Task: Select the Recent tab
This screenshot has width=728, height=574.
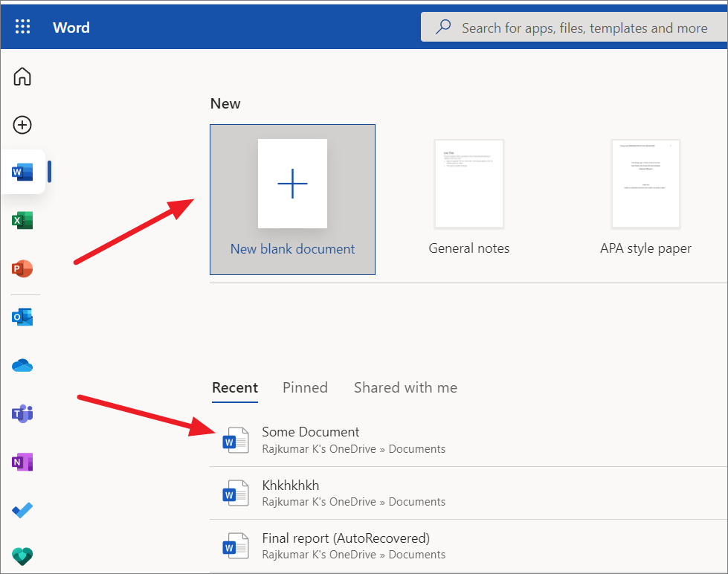Action: [x=235, y=387]
